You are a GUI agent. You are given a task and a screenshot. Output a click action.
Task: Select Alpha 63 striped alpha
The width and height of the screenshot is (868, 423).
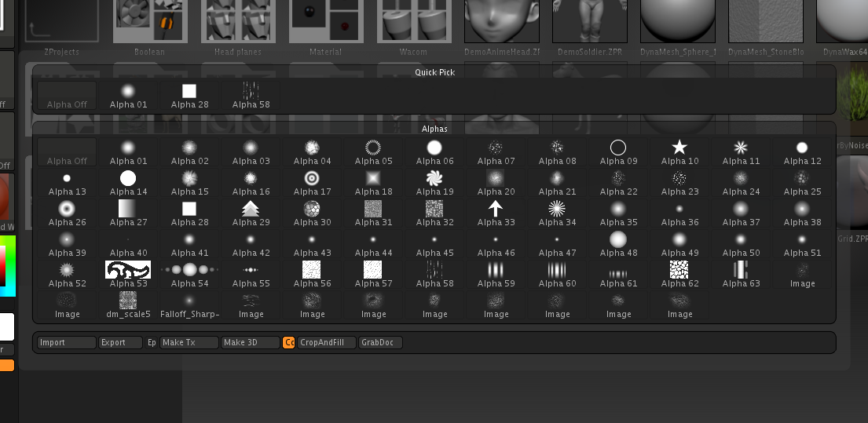coord(741,274)
